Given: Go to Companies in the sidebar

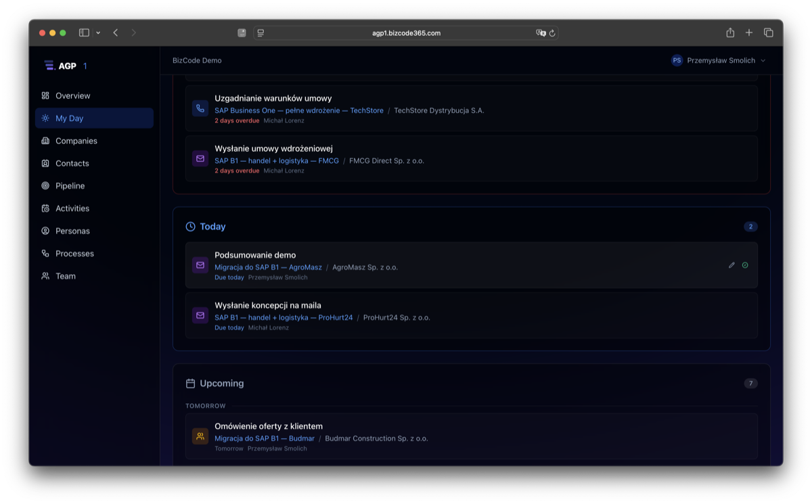Looking at the screenshot, I should (x=76, y=141).
